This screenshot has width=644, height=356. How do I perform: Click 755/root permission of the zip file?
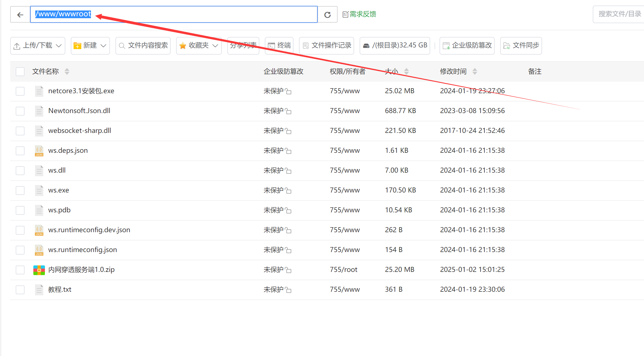343,269
